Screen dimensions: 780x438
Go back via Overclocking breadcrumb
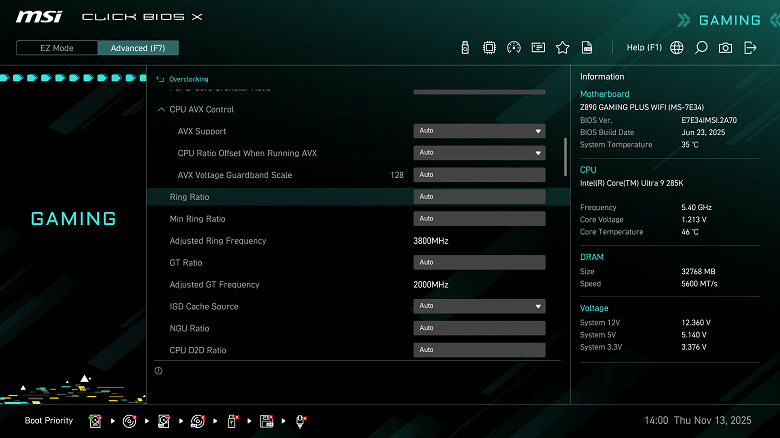click(188, 78)
